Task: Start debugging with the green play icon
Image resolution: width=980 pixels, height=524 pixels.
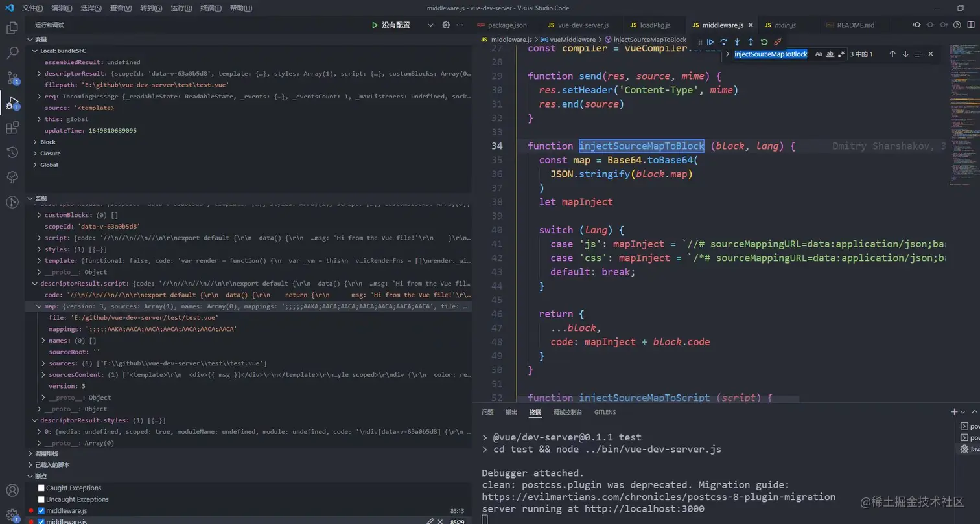Action: (x=375, y=25)
